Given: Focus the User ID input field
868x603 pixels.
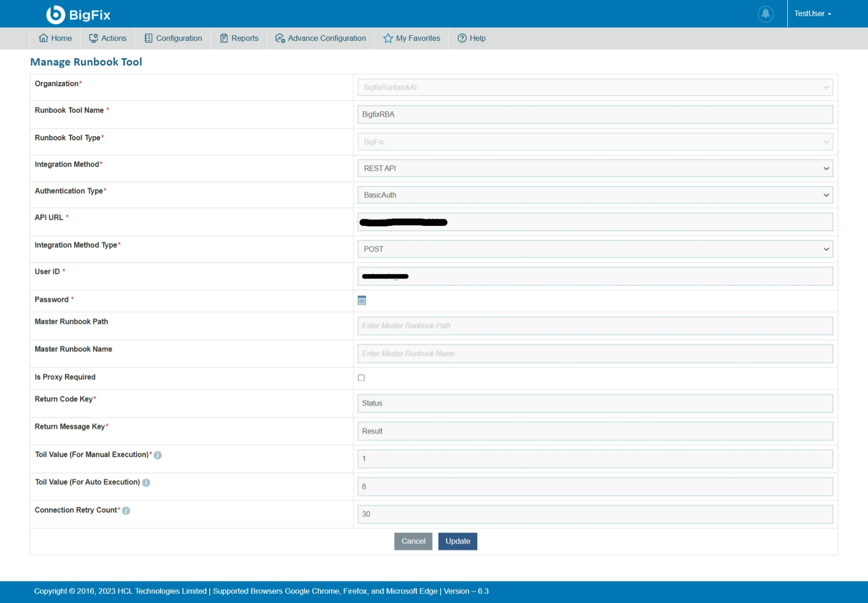Looking at the screenshot, I should pos(595,276).
